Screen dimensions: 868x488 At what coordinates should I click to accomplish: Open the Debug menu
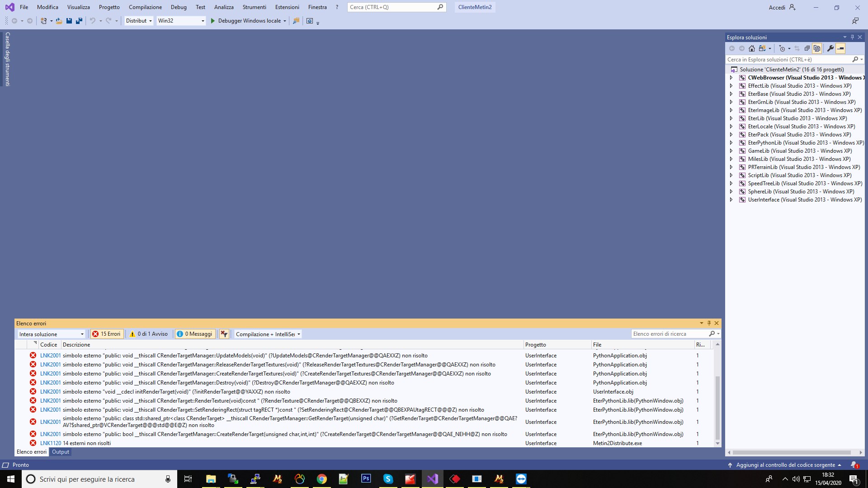[179, 7]
